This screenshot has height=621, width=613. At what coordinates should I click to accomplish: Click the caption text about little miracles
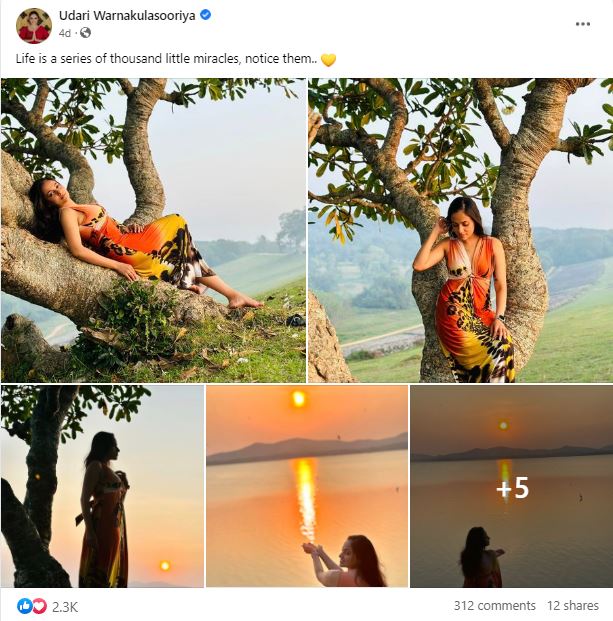pos(165,60)
